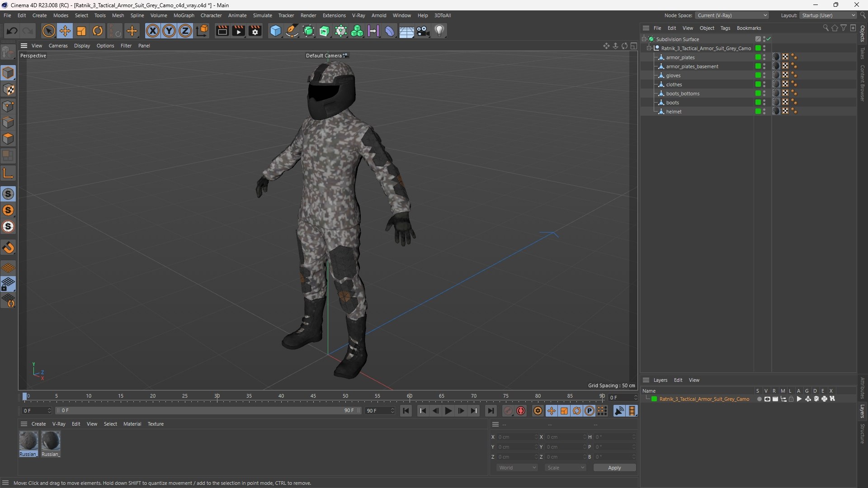Screen dimensions: 868x488
Task: Toggle visibility dots for armor_plates object
Action: coord(764,57)
